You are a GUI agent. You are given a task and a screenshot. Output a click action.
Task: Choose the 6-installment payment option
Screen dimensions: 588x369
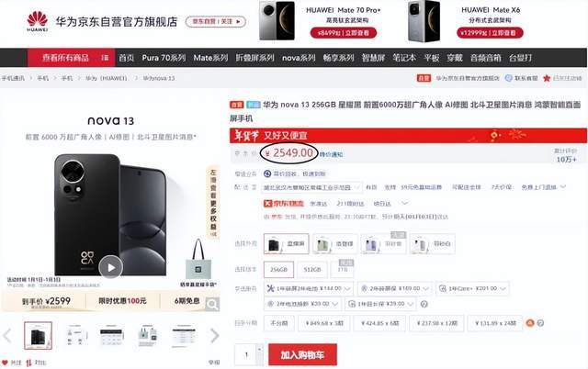point(379,323)
